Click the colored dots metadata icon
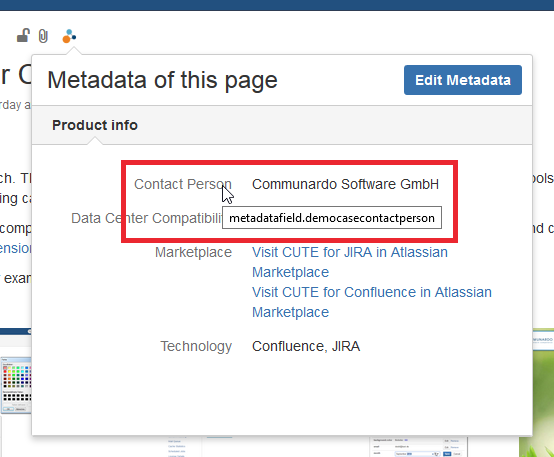This screenshot has width=554, height=457. [69, 36]
